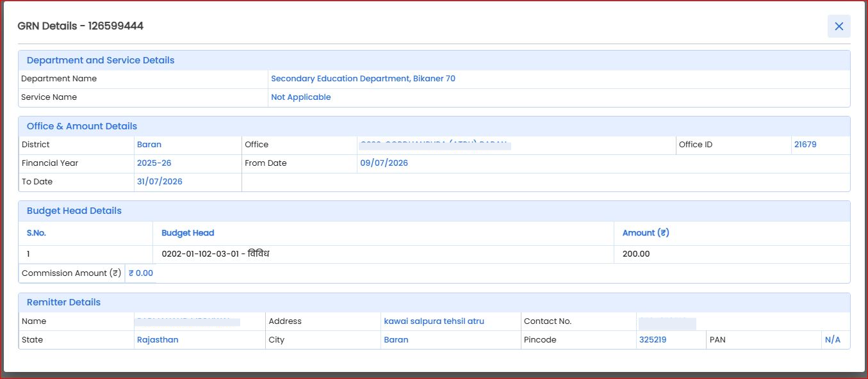Image resolution: width=868 pixels, height=379 pixels.
Task: Select the Department and Service Details heading
Action: click(101, 60)
